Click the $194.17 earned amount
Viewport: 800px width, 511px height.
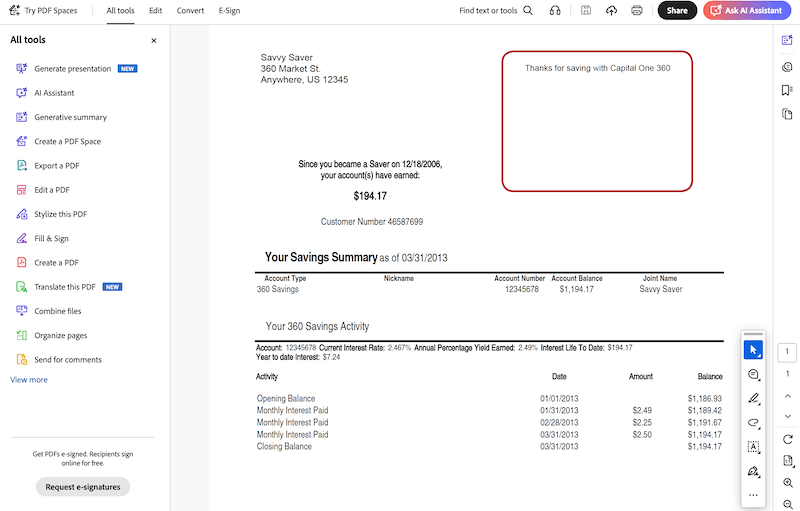tap(370, 196)
